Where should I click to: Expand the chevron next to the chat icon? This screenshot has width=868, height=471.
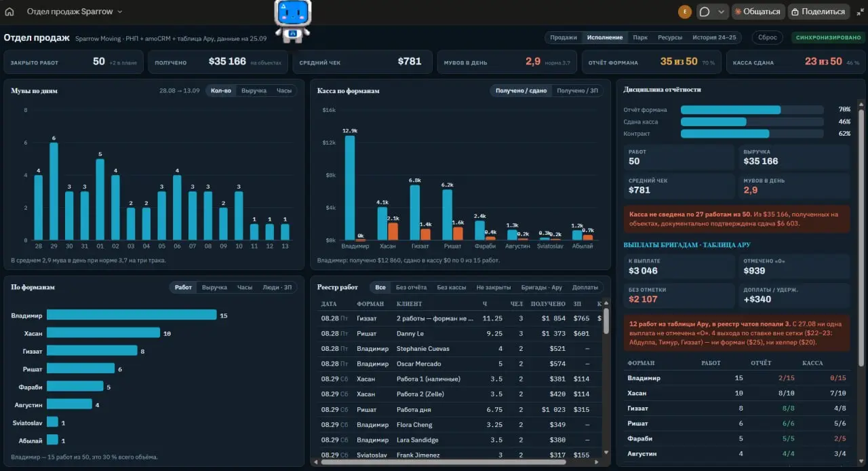pyautogui.click(x=721, y=12)
